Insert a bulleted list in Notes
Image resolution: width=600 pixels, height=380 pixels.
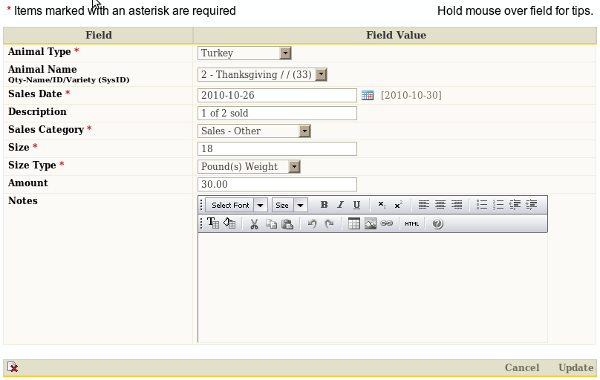(482, 205)
